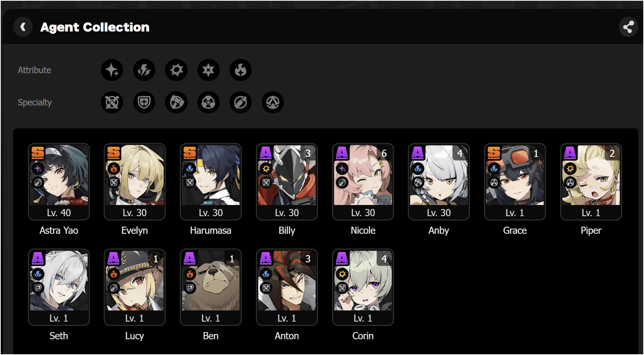
Task: Select the Physical attribute filter
Action: pos(176,70)
